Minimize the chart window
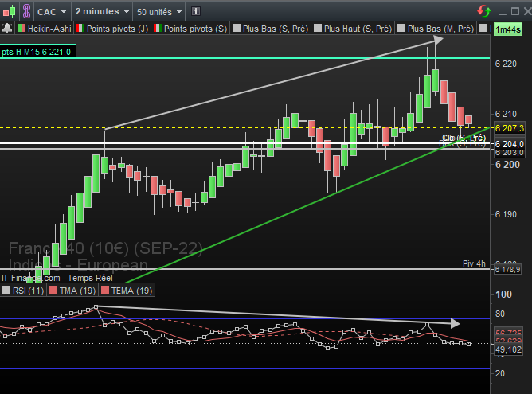This screenshot has width=532, height=394. [503, 12]
